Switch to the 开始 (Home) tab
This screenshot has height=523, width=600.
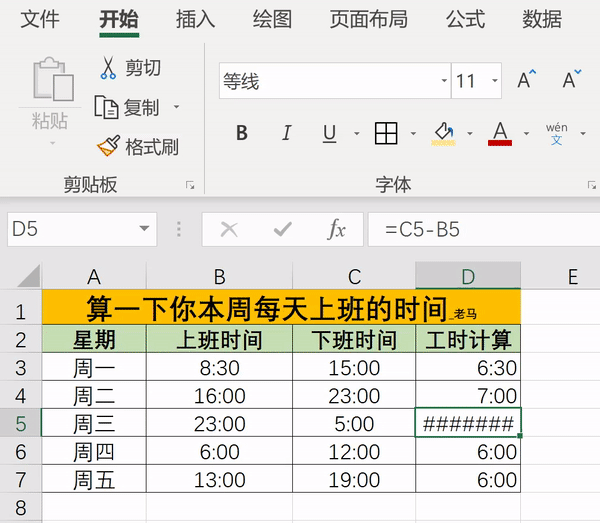coord(119,19)
